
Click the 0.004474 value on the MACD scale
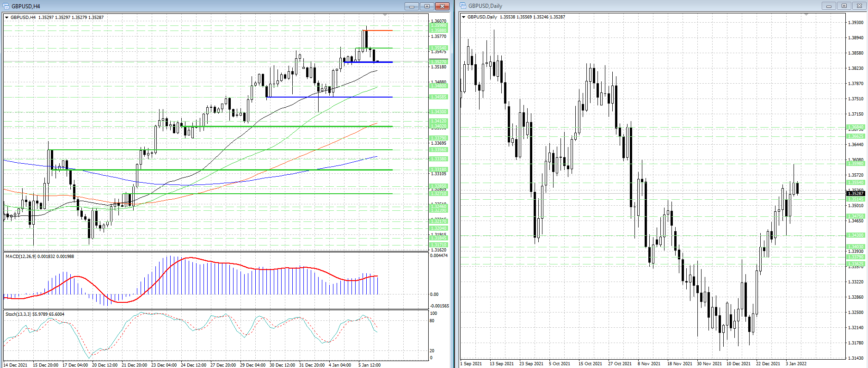coord(439,256)
